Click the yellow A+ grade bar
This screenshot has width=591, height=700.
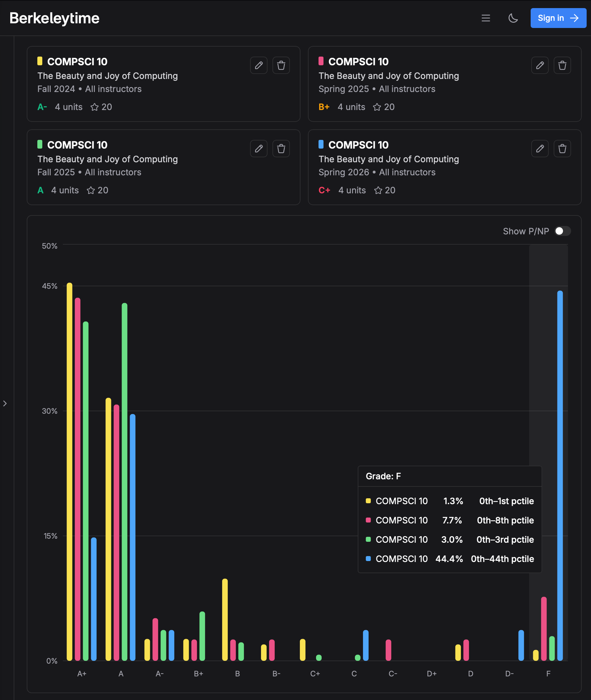click(x=69, y=472)
